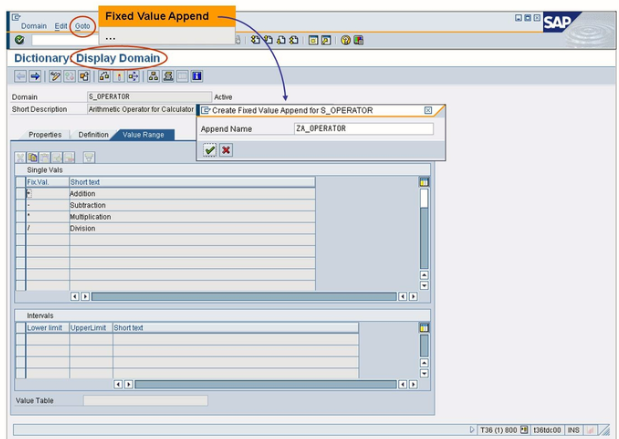Image resolution: width=619 pixels, height=439 pixels.
Task: Click the Single Vals horizontal scrollbar
Action: click(240, 297)
